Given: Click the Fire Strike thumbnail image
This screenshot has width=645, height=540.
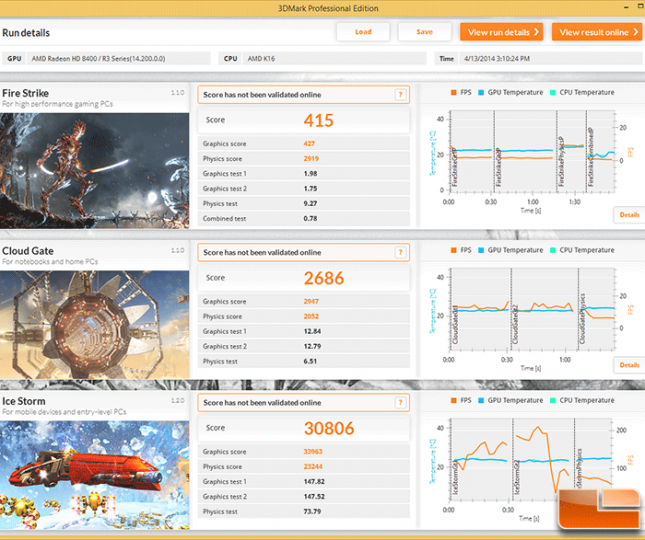Looking at the screenshot, I should [94, 170].
